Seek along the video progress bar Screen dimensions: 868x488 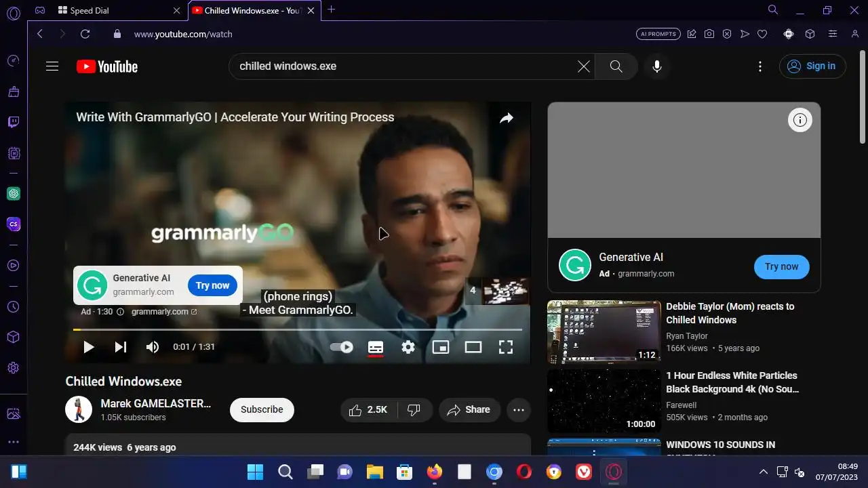point(298,329)
